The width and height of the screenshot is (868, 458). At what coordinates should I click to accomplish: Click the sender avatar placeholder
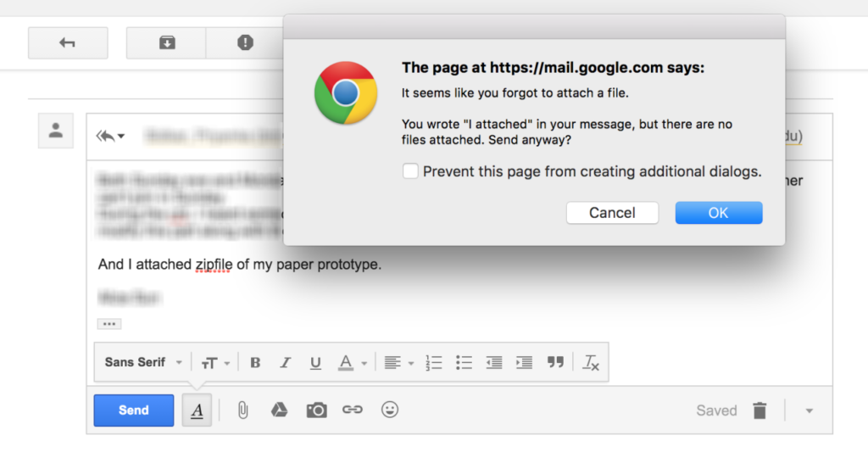[x=55, y=131]
